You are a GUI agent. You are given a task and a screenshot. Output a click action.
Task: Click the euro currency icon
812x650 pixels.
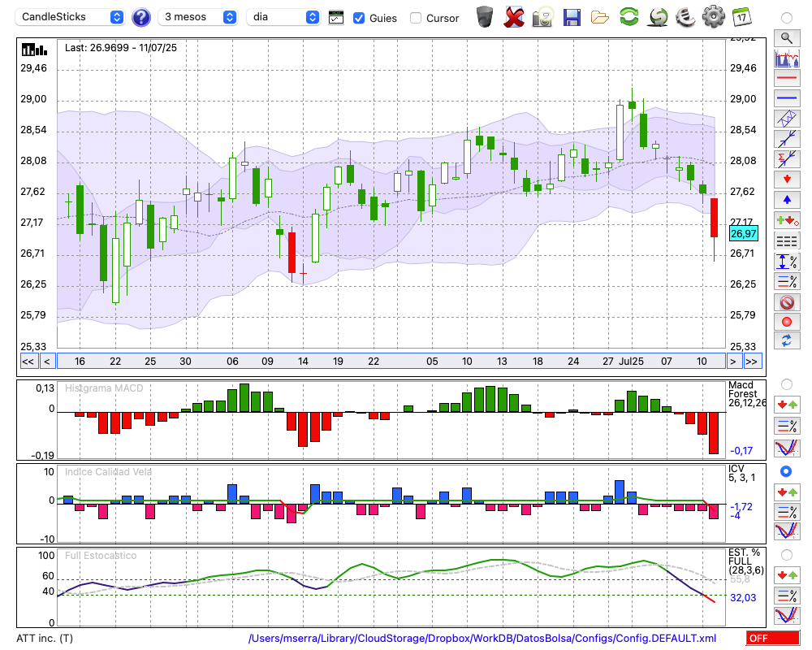click(685, 16)
